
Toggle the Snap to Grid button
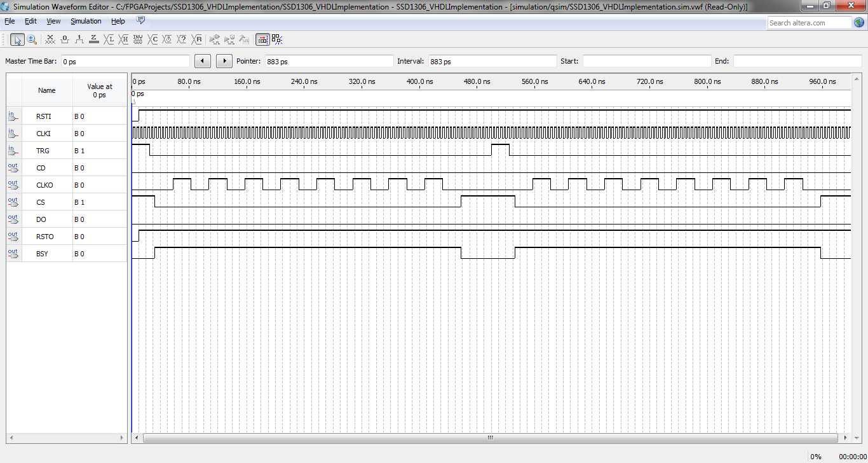click(x=276, y=39)
